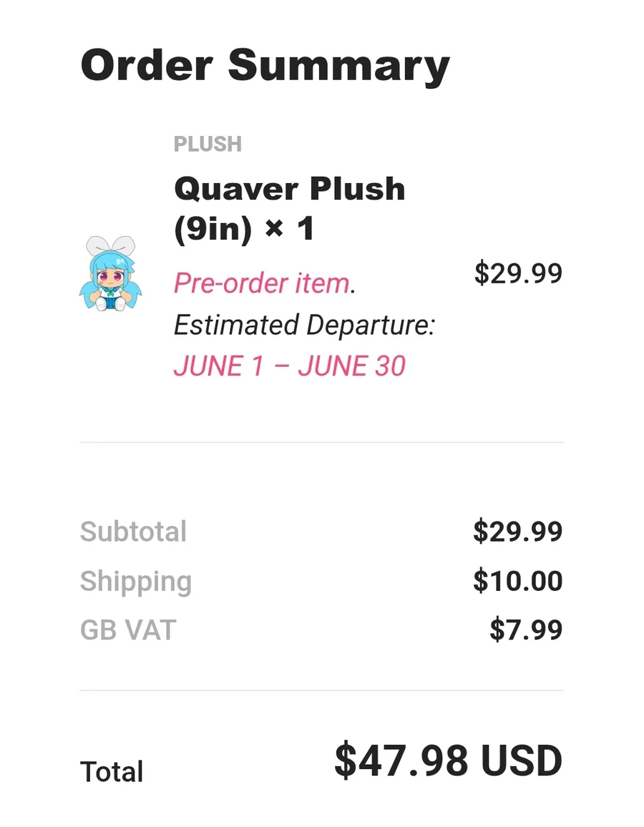
Task: Open the Quaver Plush product title
Action: point(289,190)
